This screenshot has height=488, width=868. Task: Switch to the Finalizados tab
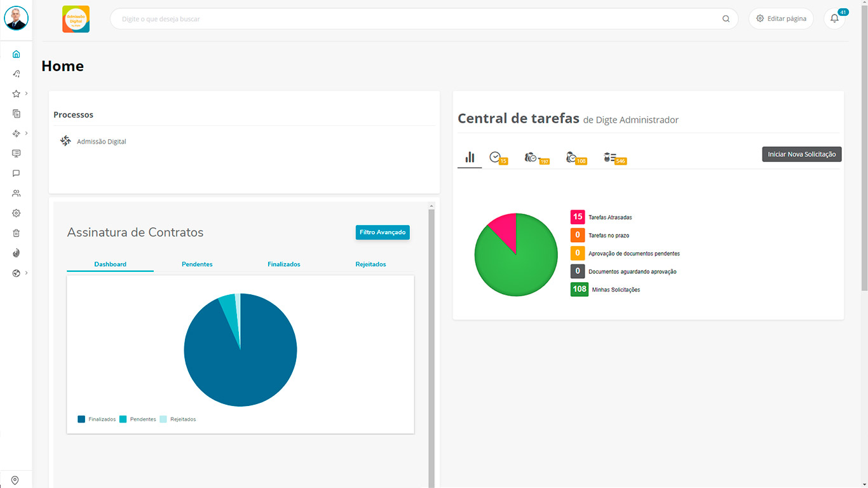(283, 264)
